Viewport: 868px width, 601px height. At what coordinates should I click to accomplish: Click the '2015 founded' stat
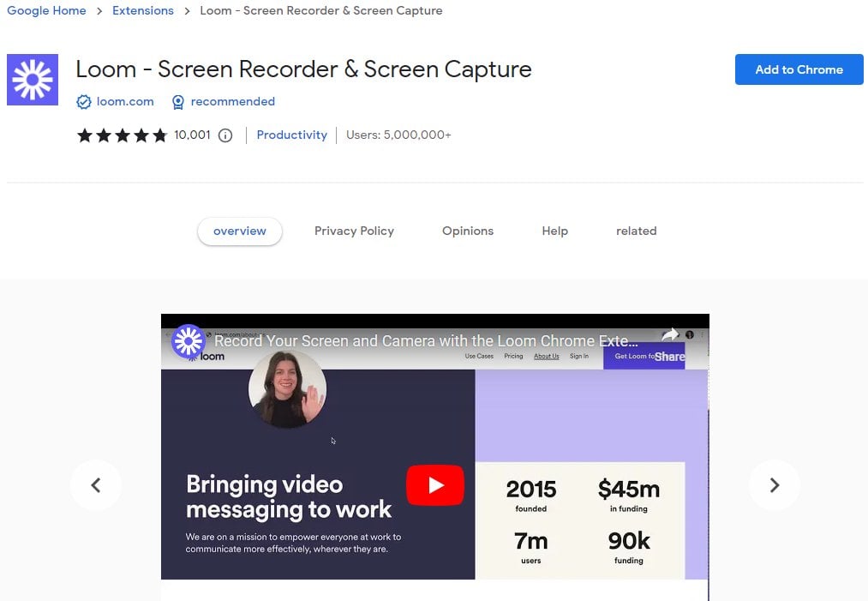click(x=531, y=496)
